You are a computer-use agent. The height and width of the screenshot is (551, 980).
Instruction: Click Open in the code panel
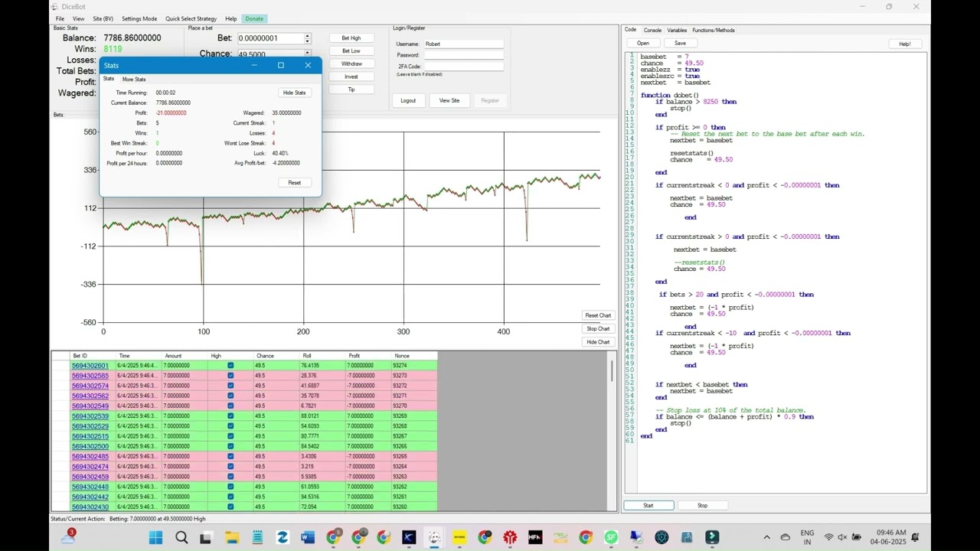[643, 43]
